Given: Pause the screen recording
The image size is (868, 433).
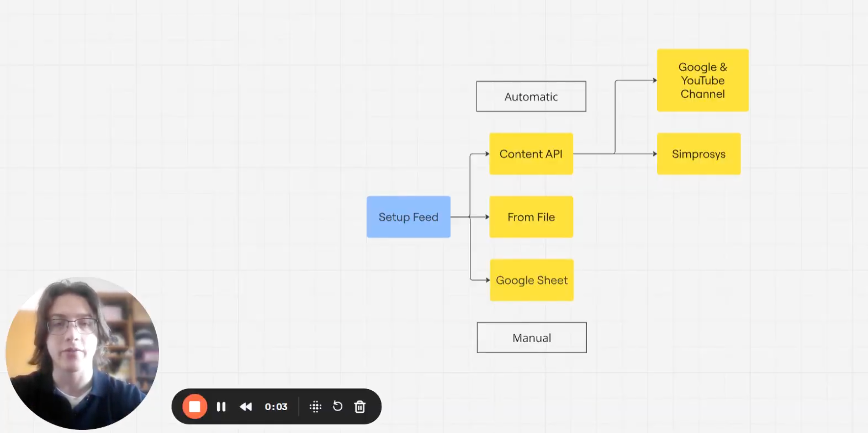Looking at the screenshot, I should tap(221, 407).
